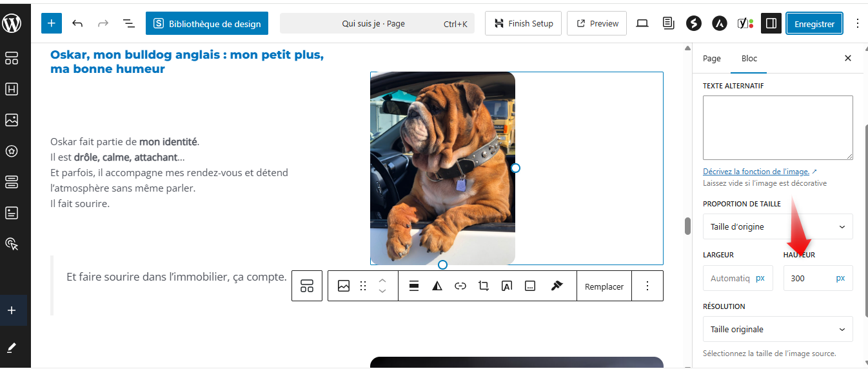The width and height of the screenshot is (868, 369).
Task: Toggle document overview list view
Action: [x=129, y=23]
